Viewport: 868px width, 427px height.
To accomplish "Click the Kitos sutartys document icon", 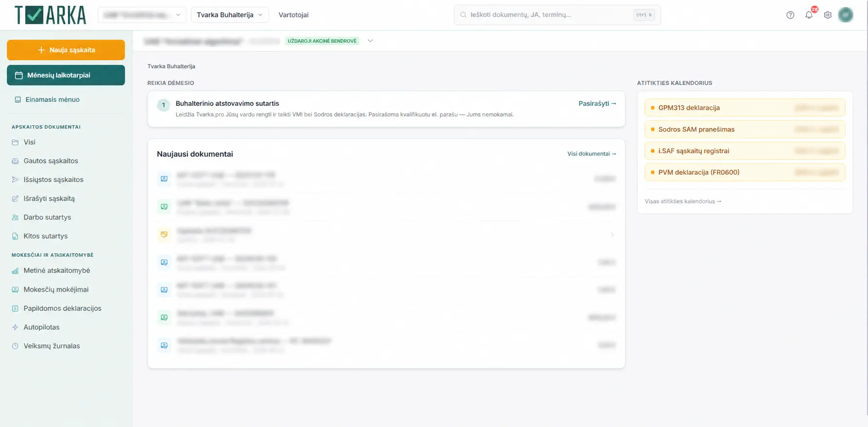I will 15,236.
